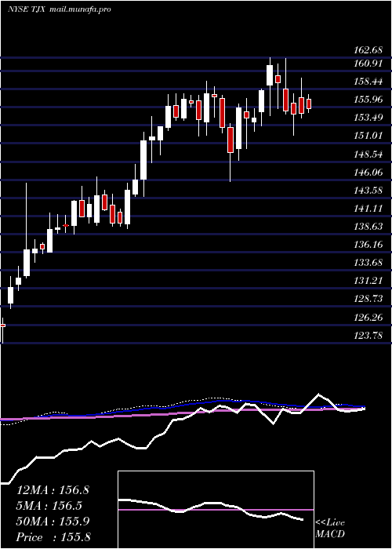Click the NYSE TJX ticker title
Viewport: 392px width, 549px height.
[x=26, y=9]
